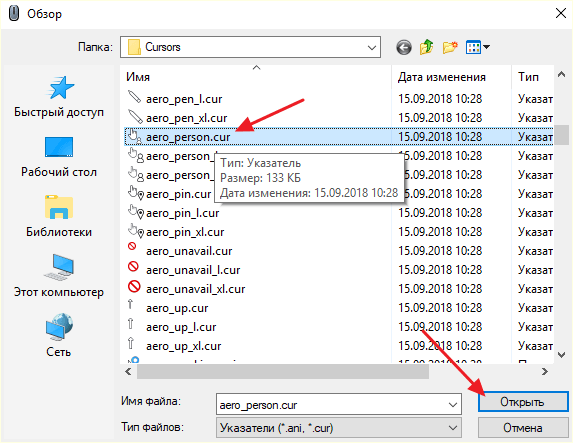This screenshot has width=573, height=443.
Task: Click the file name input field
Action: (x=331, y=405)
